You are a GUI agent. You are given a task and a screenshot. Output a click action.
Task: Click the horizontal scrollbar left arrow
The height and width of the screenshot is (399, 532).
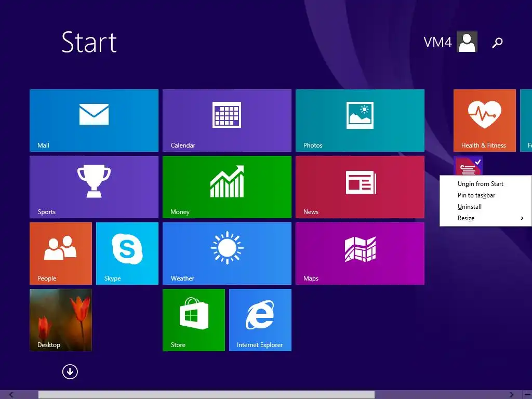(x=11, y=395)
